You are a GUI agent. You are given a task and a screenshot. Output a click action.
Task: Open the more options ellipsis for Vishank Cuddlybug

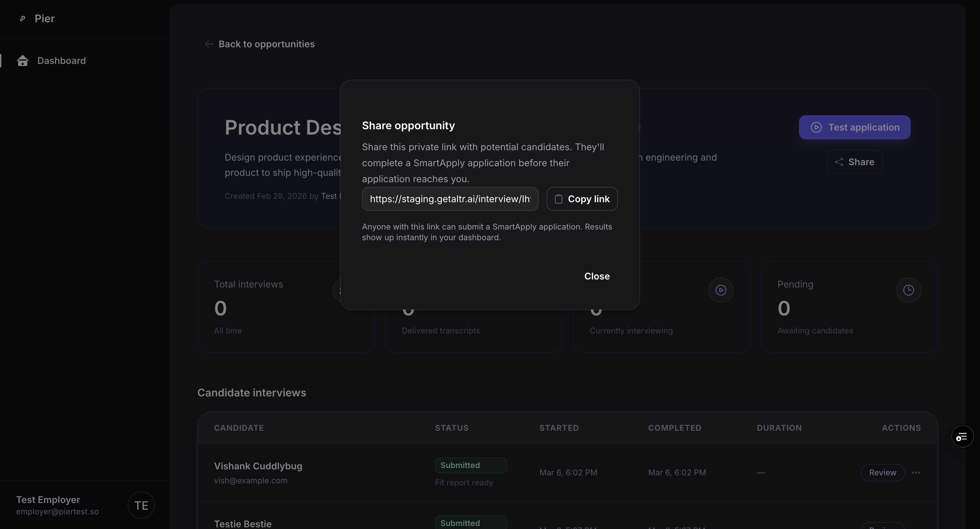point(916,473)
